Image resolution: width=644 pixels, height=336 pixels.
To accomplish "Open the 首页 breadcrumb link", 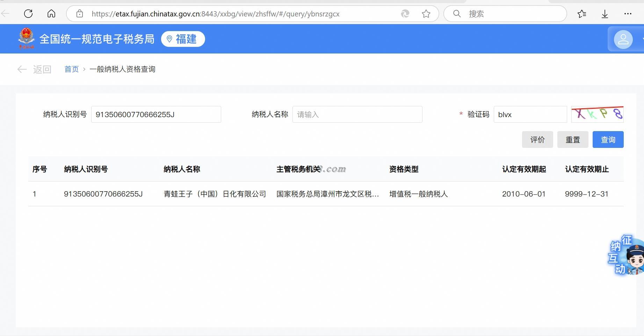I will tap(72, 69).
